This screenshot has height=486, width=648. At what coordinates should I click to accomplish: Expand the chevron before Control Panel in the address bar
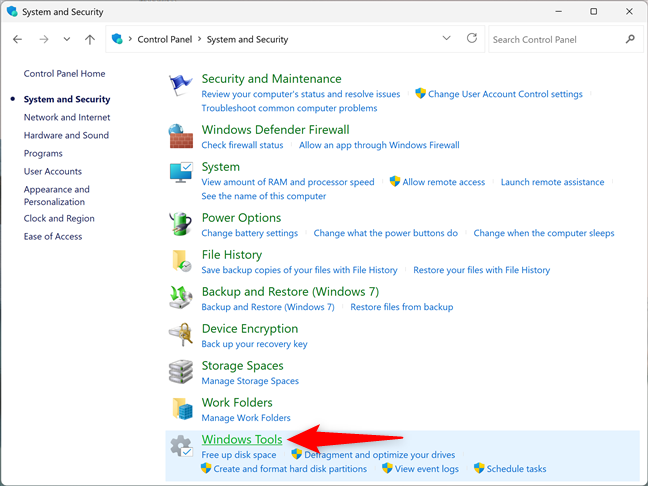130,39
